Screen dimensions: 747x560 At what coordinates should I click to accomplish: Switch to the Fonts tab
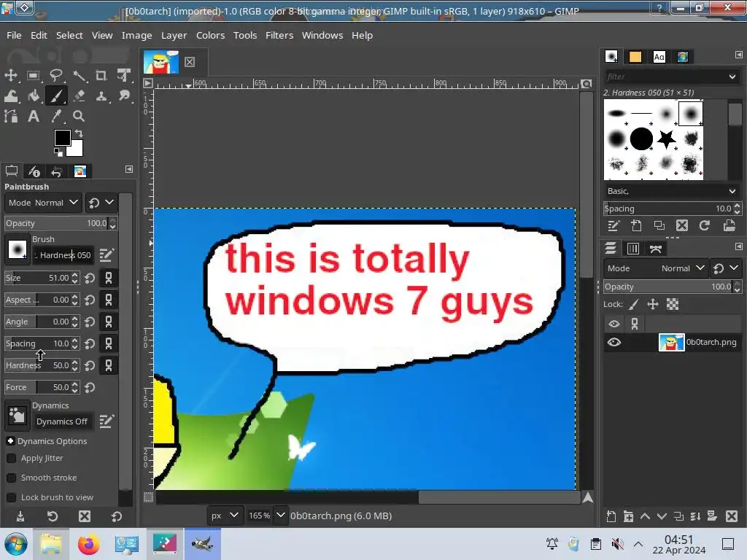(659, 57)
